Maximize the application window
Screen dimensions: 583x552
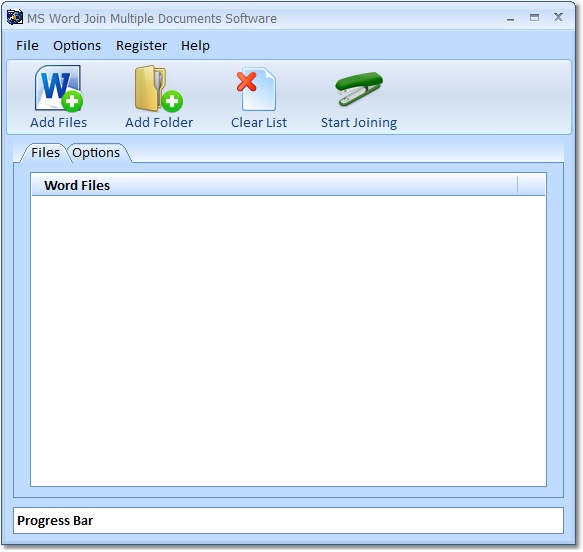pos(534,17)
